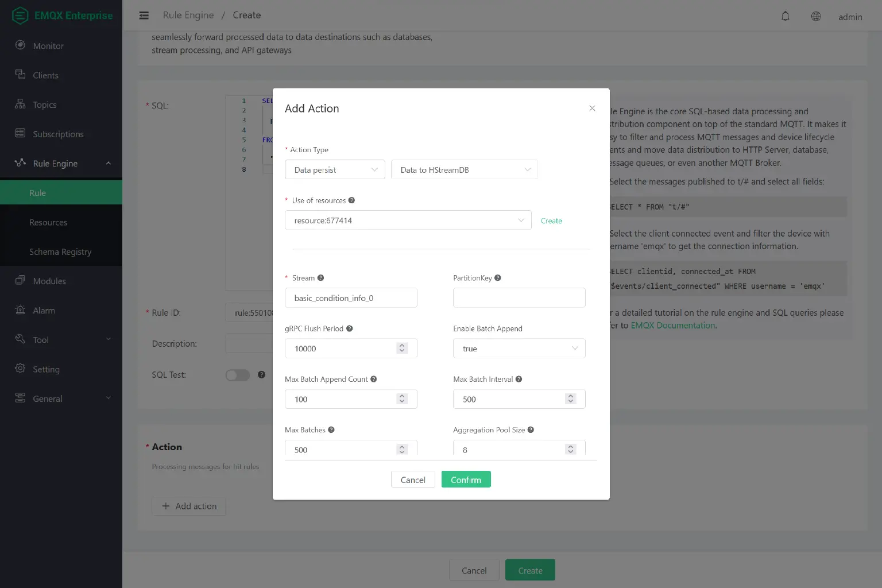Screen dimensions: 882x588
Task: Open the Data to HStreamDB dropdown
Action: pyautogui.click(x=464, y=170)
